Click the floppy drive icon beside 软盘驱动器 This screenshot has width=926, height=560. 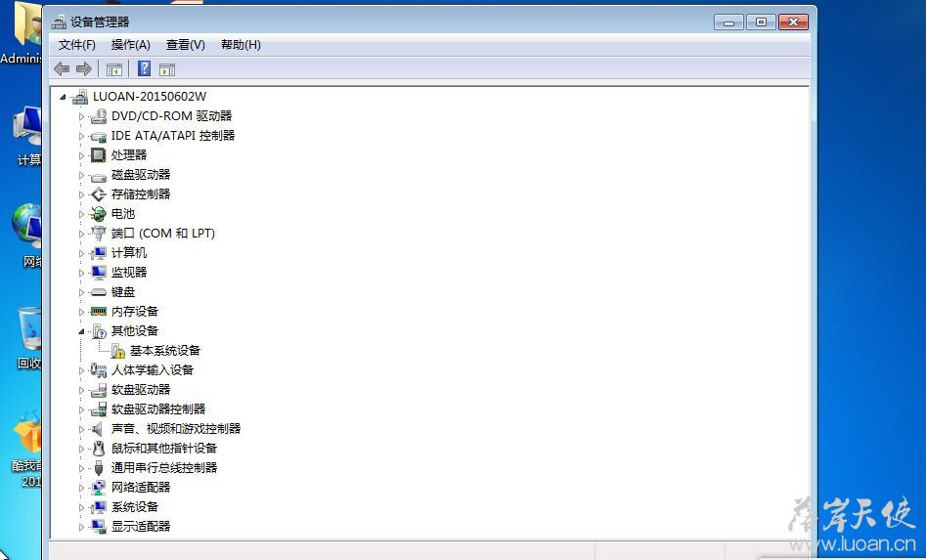click(99, 390)
